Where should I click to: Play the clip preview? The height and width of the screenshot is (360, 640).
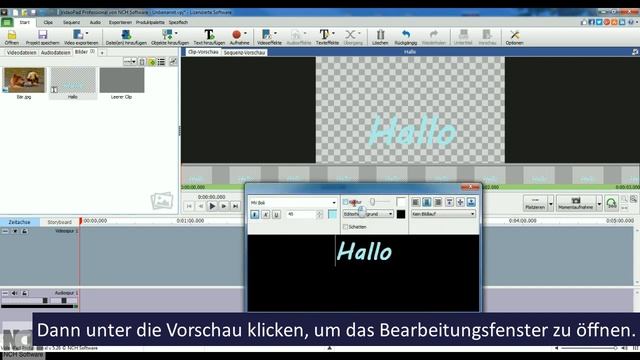click(212, 207)
